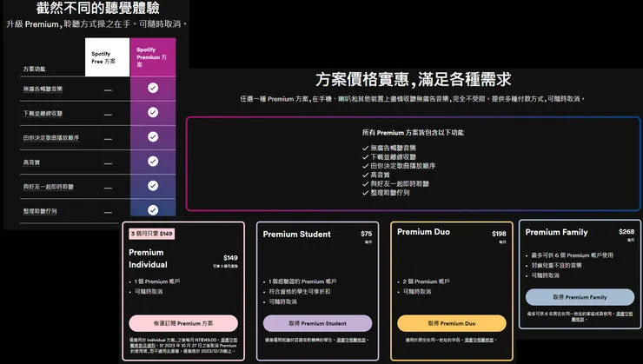This screenshot has width=643, height=364.
Task: Click 無廣告暢聽音樂 in the comparison table
Action: 43,89
